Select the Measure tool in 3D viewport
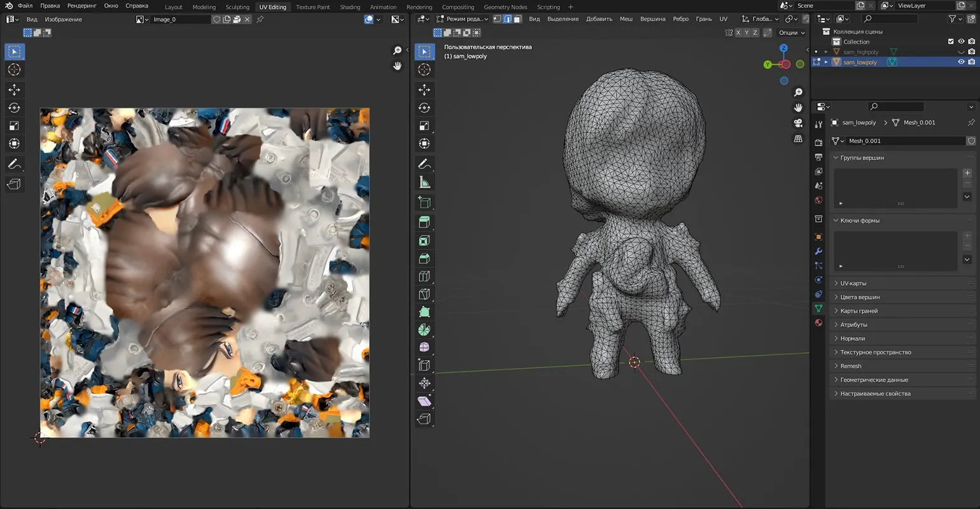The width and height of the screenshot is (980, 509). 424,183
